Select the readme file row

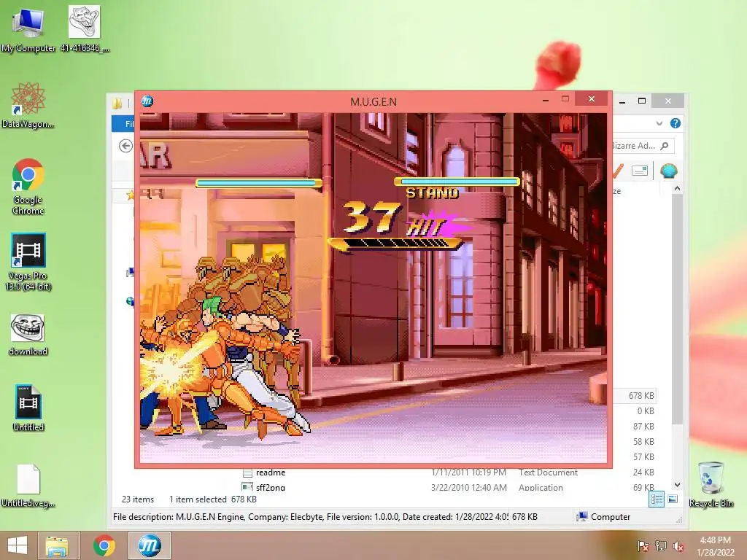tap(449, 472)
